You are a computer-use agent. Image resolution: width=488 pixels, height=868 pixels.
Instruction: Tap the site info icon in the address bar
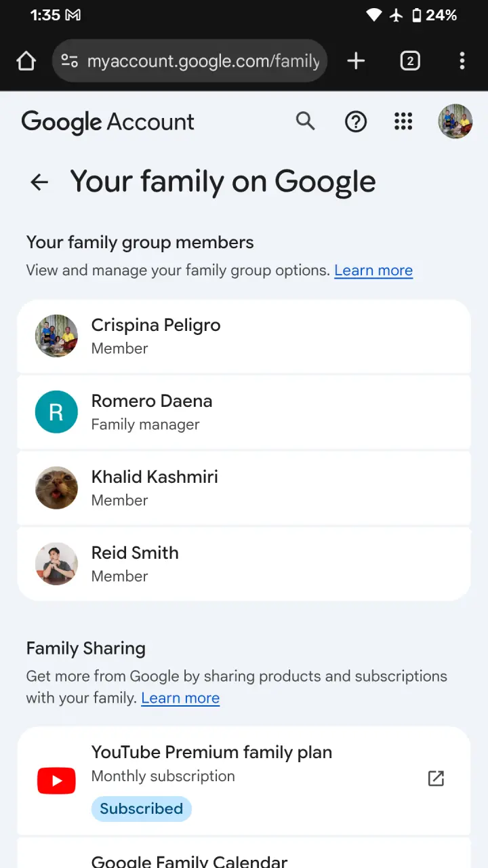tap(69, 61)
